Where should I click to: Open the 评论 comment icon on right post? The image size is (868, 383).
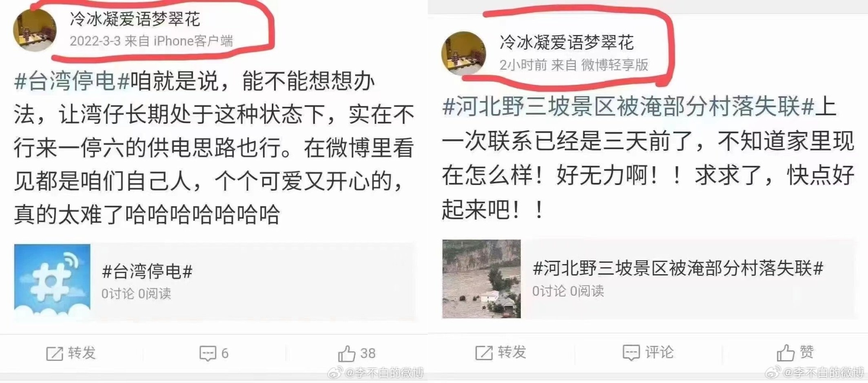(x=631, y=352)
